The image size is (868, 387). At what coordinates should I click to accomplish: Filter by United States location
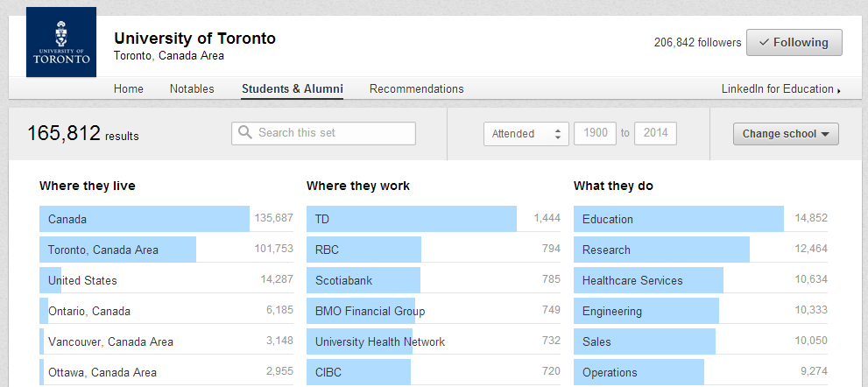[x=82, y=280]
